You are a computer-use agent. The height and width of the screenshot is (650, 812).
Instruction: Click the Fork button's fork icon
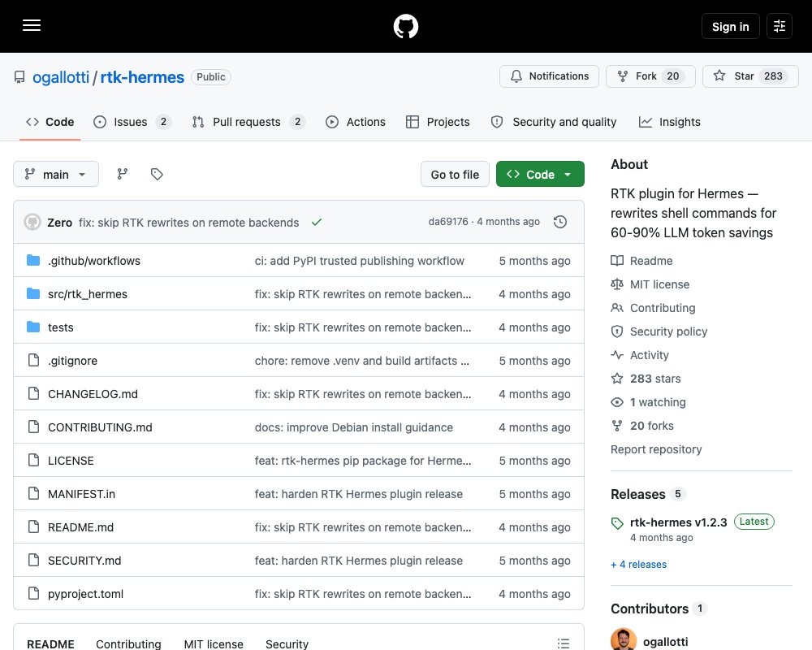coord(623,76)
